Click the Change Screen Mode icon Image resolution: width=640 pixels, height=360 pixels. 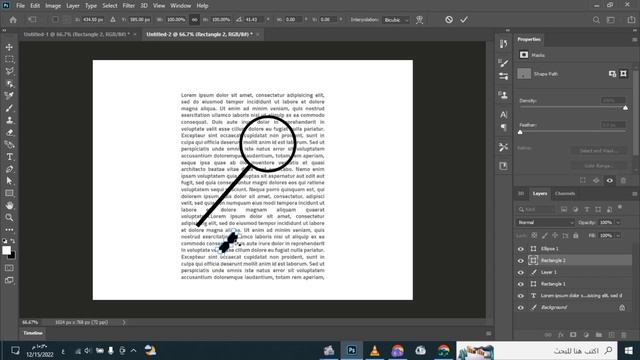9,280
